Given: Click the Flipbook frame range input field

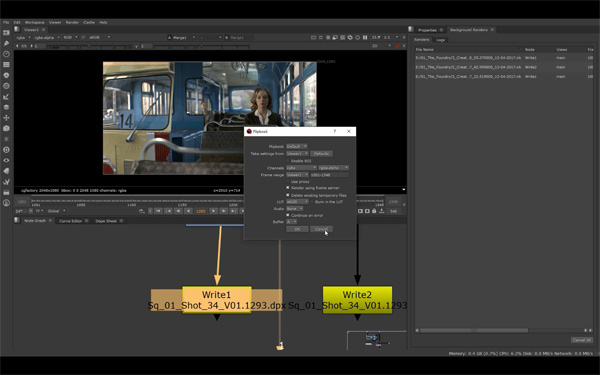Looking at the screenshot, I should [x=329, y=175].
